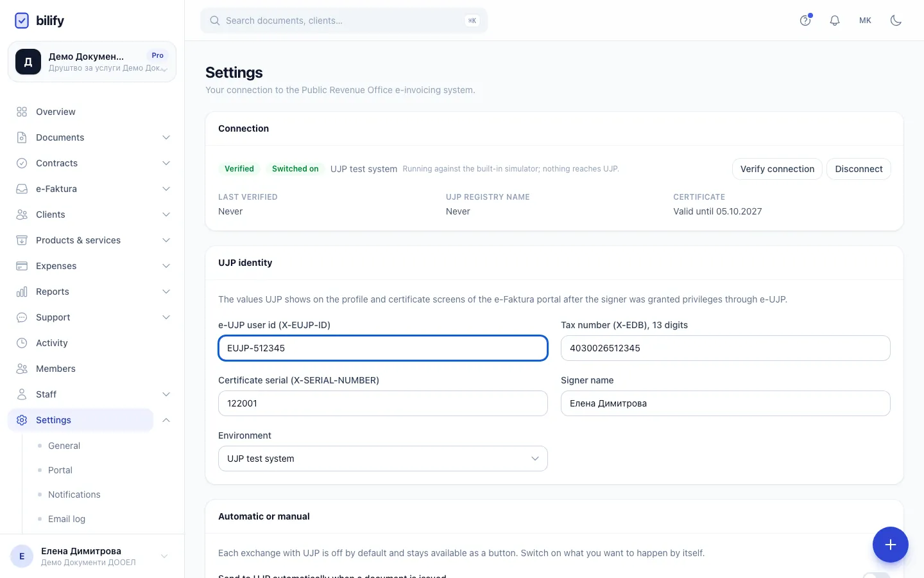Click the Staff person icon
Image resolution: width=924 pixels, height=578 pixels.
(22, 394)
